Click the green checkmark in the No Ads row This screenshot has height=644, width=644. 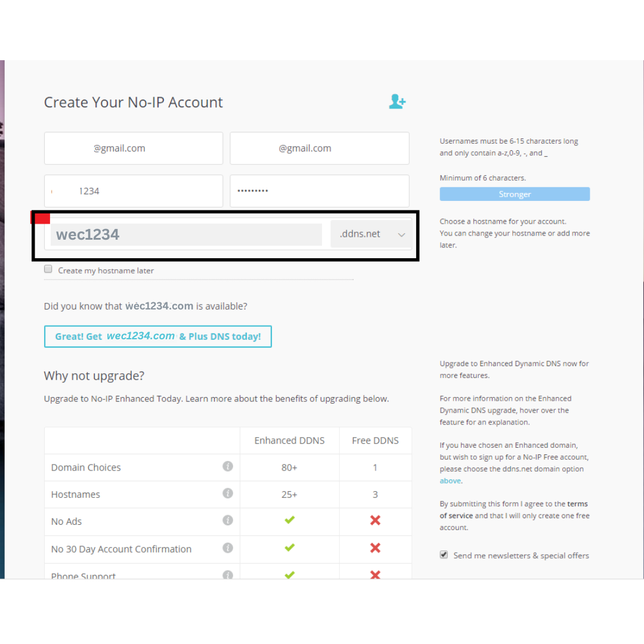290,520
